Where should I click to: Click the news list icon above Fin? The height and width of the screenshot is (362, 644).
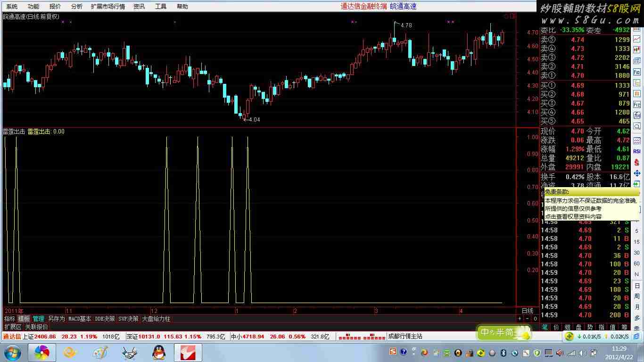click(x=637, y=61)
